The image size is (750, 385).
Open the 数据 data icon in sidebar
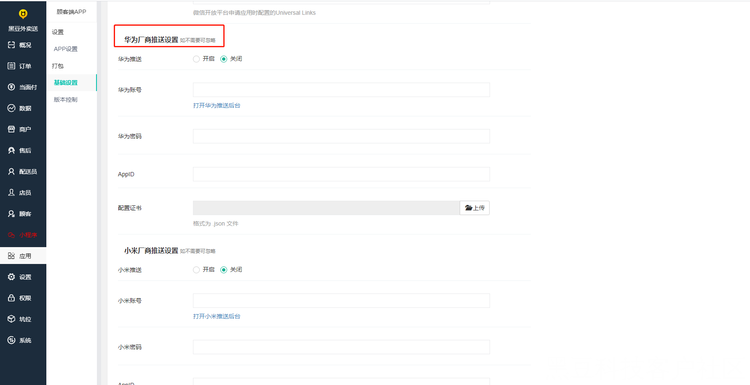[11, 108]
